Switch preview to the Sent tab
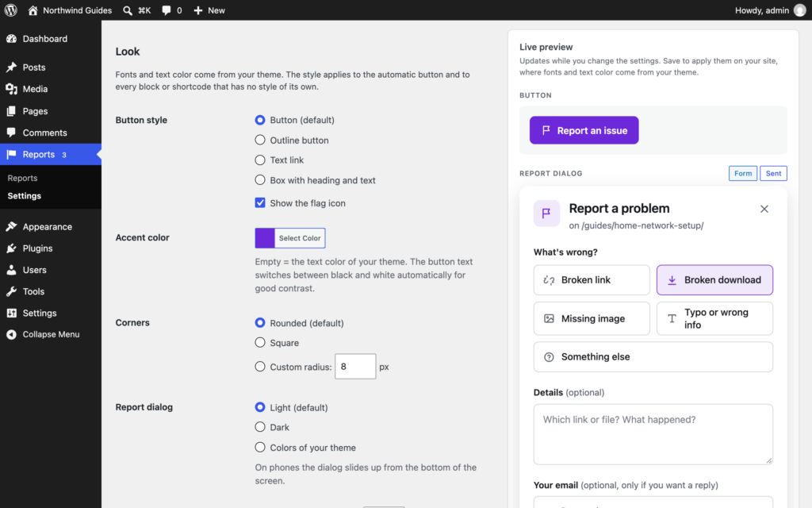Screen dimensions: 812x508 pyautogui.click(x=773, y=173)
